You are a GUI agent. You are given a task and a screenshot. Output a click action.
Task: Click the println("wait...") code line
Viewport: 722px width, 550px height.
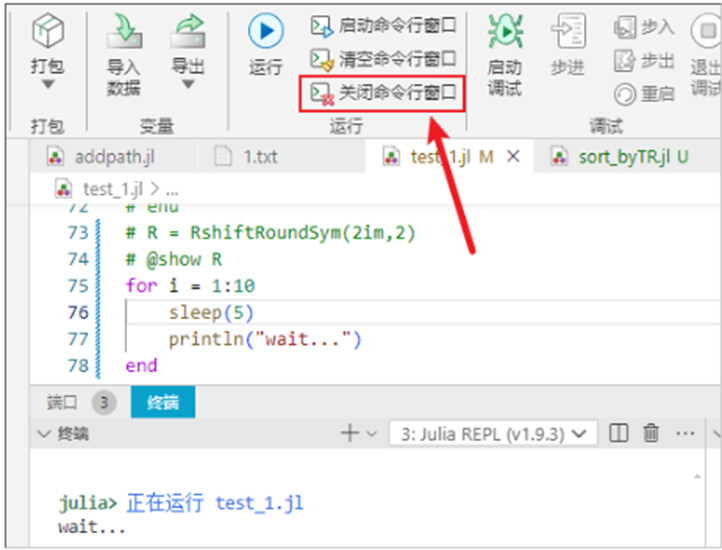tap(265, 339)
